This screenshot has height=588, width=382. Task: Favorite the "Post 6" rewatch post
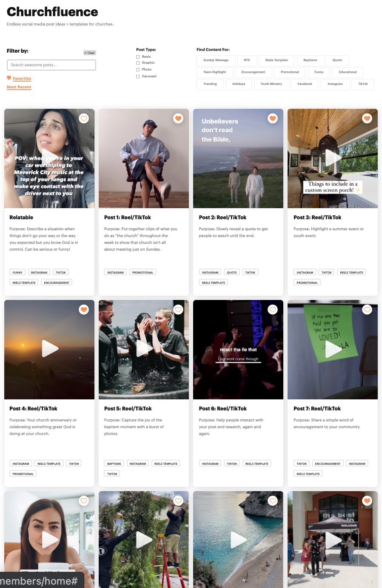[x=273, y=310]
